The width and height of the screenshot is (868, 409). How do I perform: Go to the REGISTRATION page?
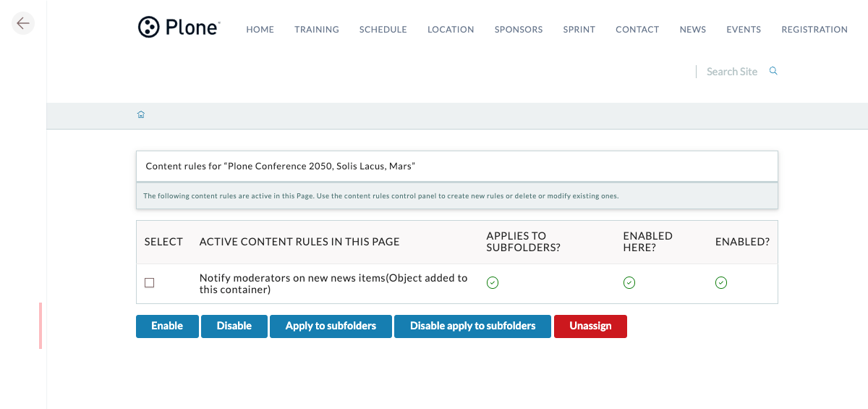(814, 30)
